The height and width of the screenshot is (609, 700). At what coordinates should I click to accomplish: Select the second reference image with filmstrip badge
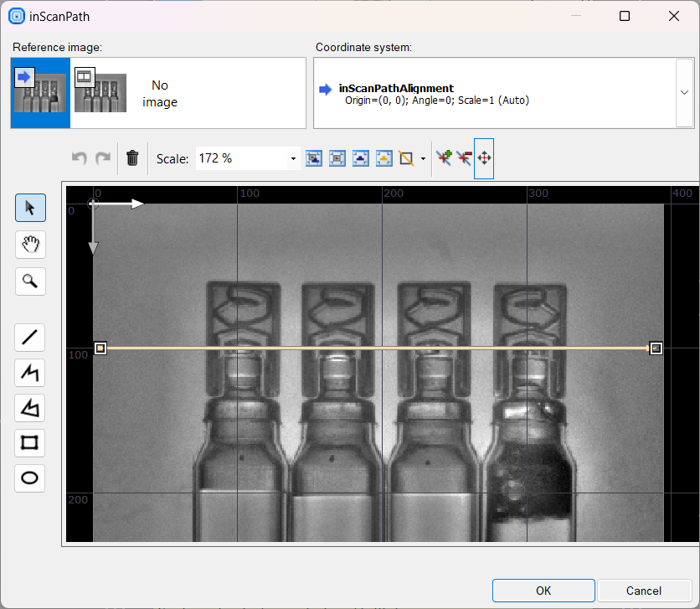tap(100, 93)
